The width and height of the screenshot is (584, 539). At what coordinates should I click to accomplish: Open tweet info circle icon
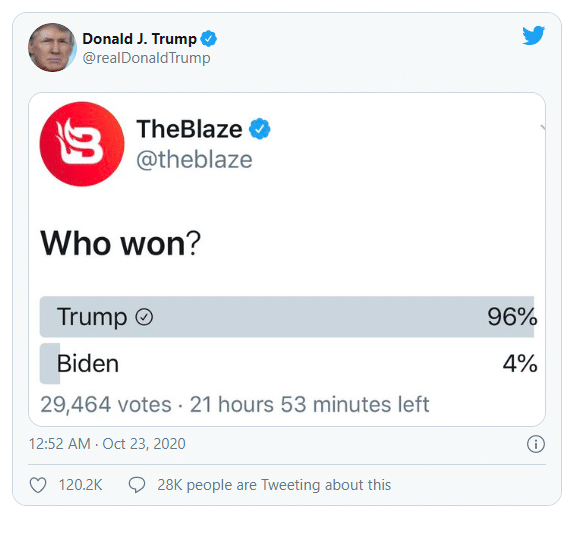(x=536, y=444)
